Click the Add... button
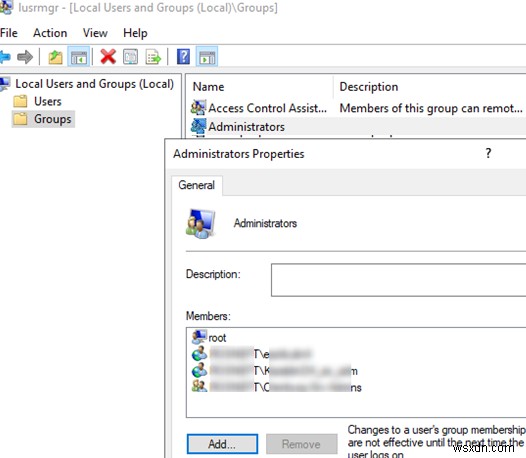This screenshot has width=526, height=458. 222,444
